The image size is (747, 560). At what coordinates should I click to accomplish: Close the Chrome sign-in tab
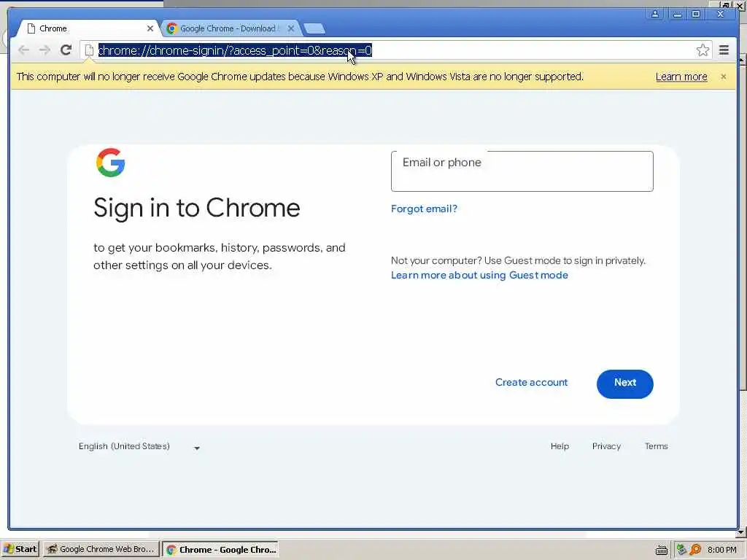tap(150, 28)
